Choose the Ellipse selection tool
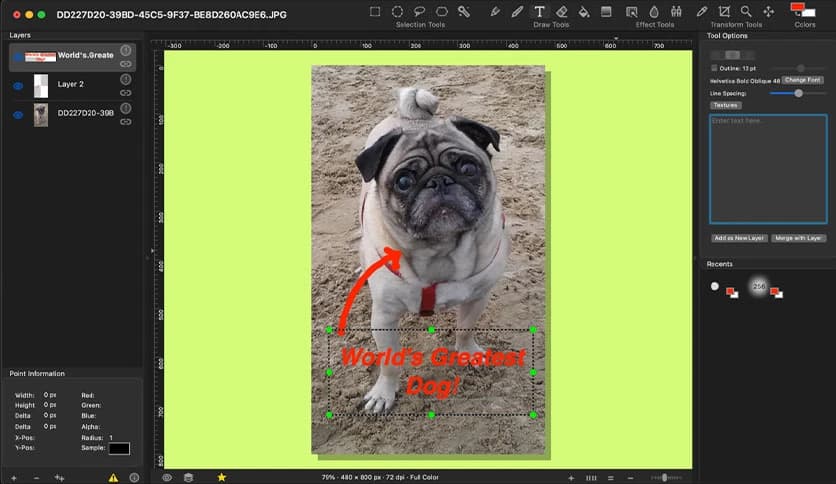Screen dimensions: 836x484 pyautogui.click(x=397, y=12)
